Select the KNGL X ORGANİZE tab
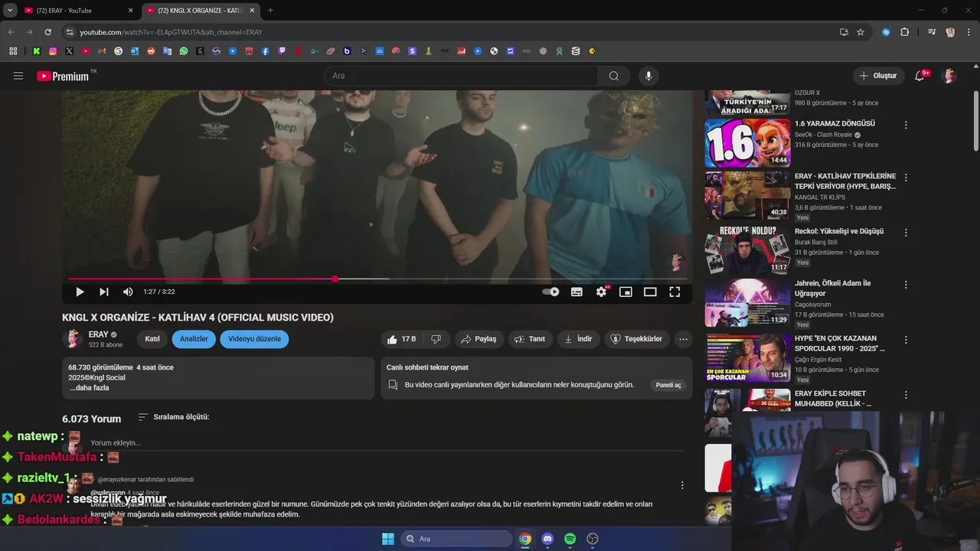The width and height of the screenshot is (980, 551). pos(199,11)
